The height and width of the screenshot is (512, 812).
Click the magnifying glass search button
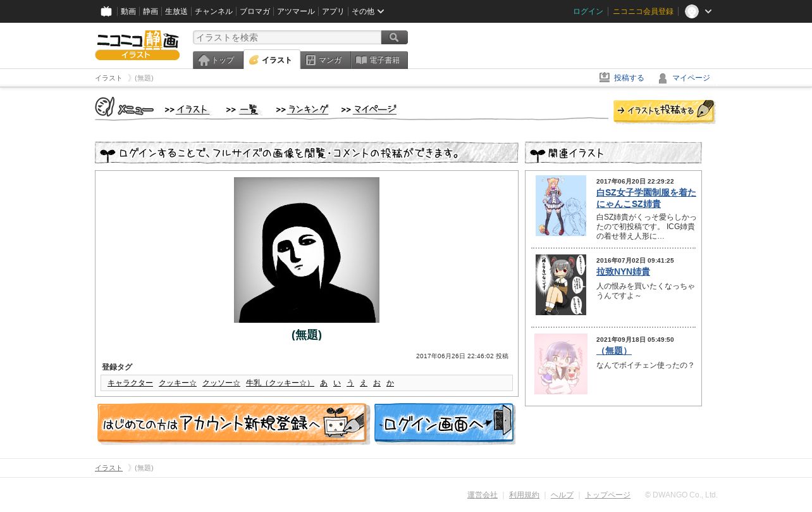pyautogui.click(x=395, y=37)
